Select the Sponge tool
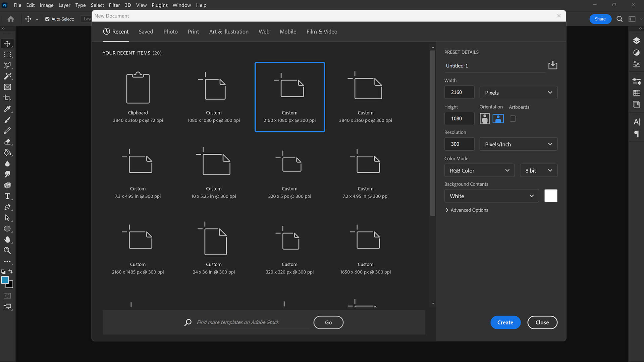The image size is (644, 362). 7,185
